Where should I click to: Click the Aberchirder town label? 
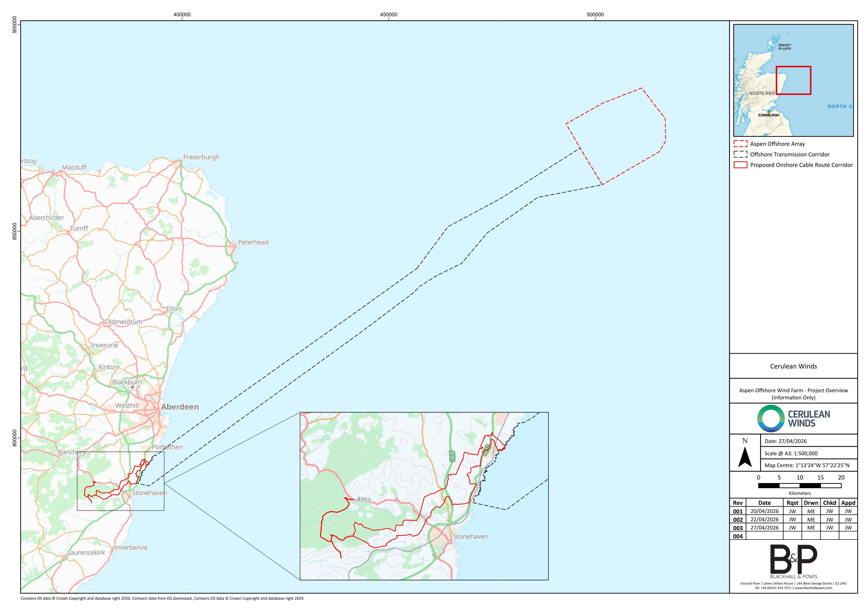point(46,218)
